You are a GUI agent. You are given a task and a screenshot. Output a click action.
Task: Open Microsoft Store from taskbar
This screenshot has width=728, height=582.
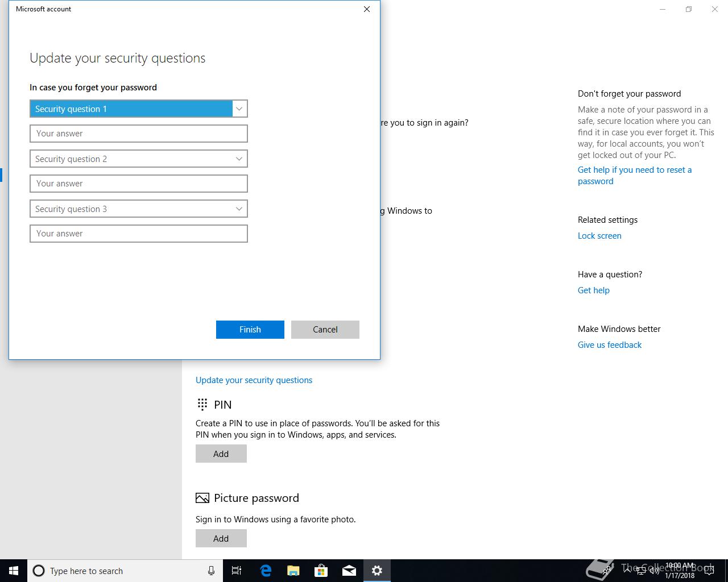(321, 571)
